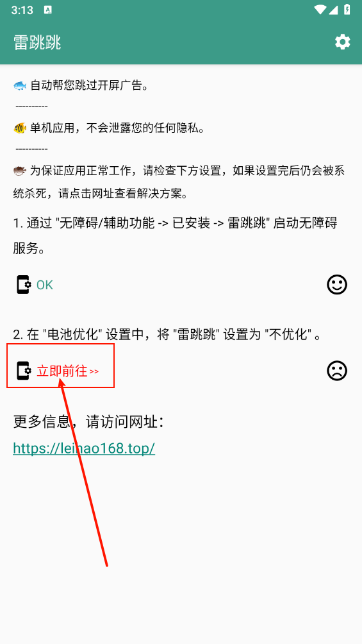Tap the 无障碍/辅助功能 step 1 instruction text

click(176, 236)
